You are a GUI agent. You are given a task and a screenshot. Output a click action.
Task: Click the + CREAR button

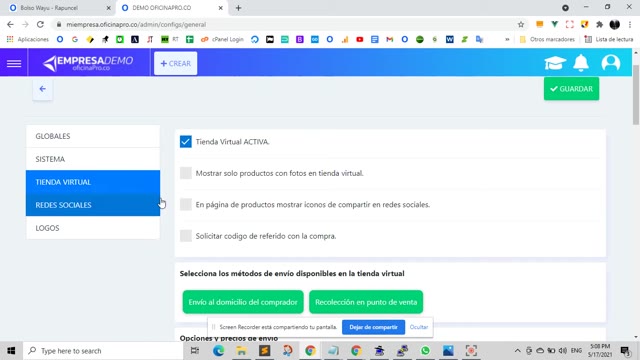pos(176,63)
